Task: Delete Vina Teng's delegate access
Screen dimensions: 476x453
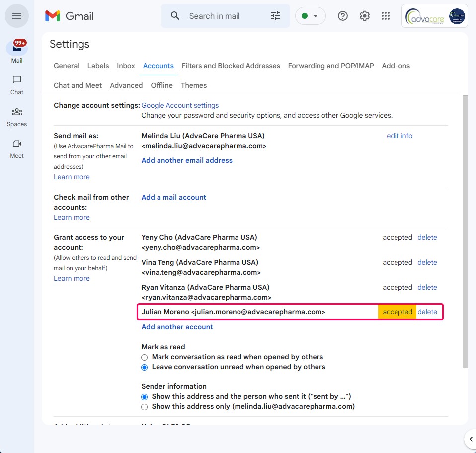Action: point(427,262)
